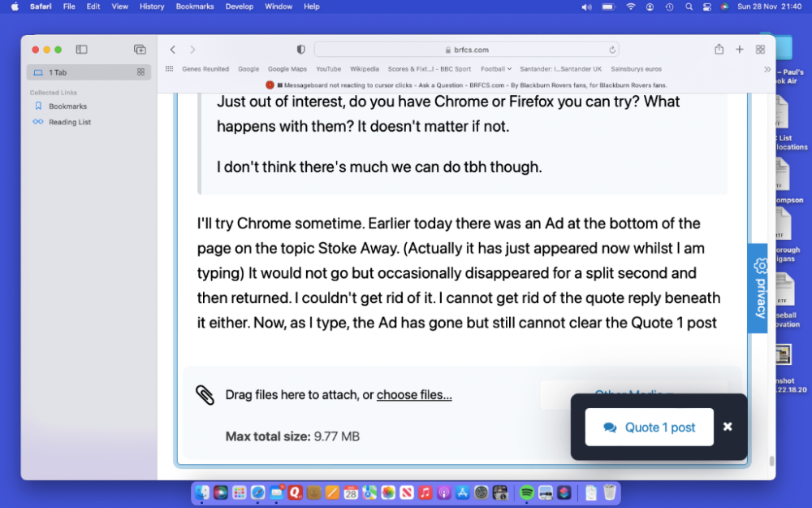The image size is (812, 508).
Task: Click the privacy shield icon
Action: 301,50
